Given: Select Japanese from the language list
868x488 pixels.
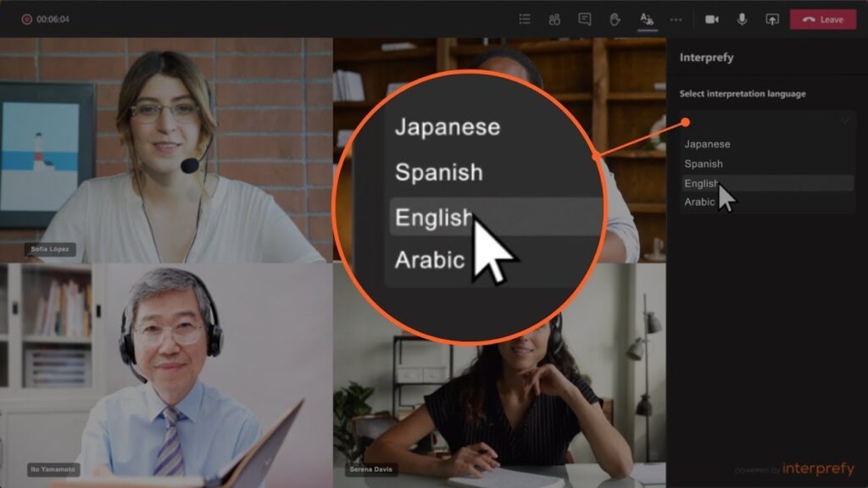Looking at the screenshot, I should [707, 144].
